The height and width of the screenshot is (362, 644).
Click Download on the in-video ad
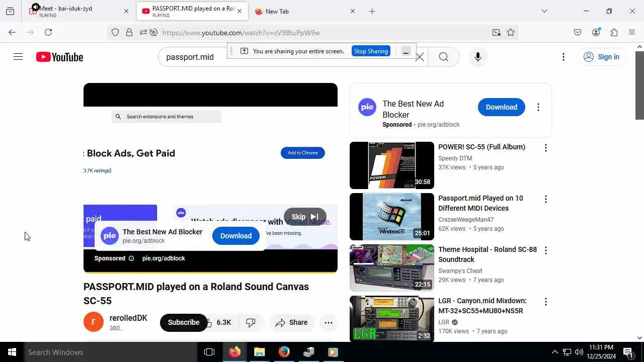(x=235, y=236)
